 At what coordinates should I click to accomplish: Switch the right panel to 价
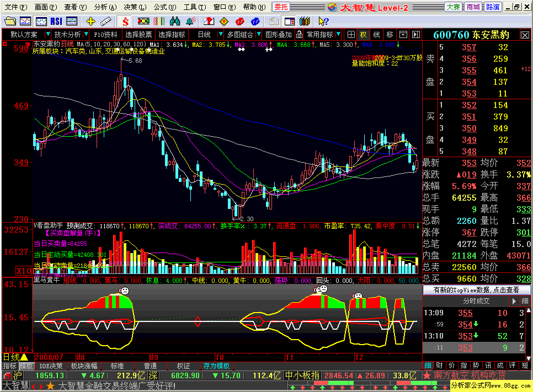pyautogui.click(x=452, y=366)
